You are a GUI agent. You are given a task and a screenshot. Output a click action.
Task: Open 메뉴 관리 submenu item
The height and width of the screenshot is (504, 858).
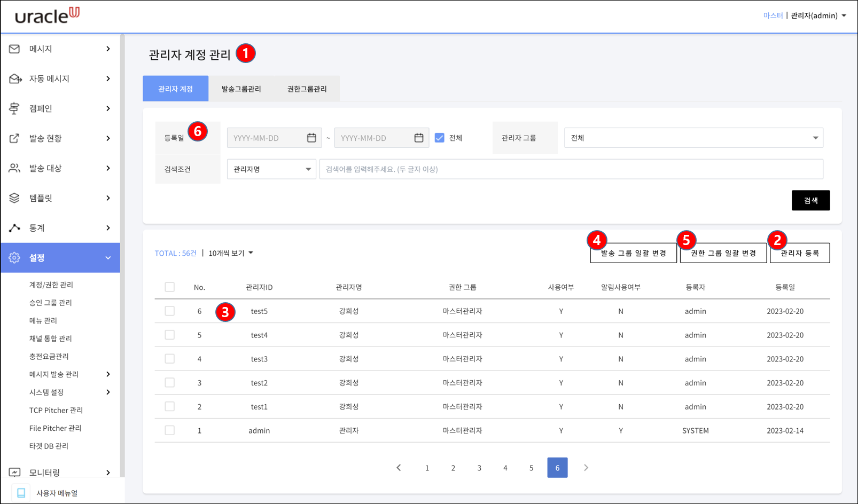point(43,320)
